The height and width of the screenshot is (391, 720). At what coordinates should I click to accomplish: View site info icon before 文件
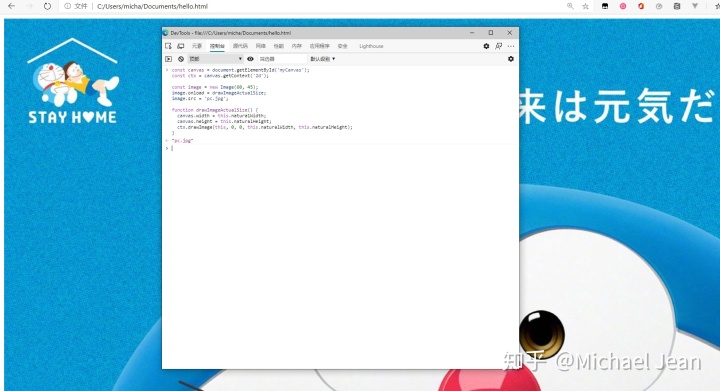pos(68,6)
